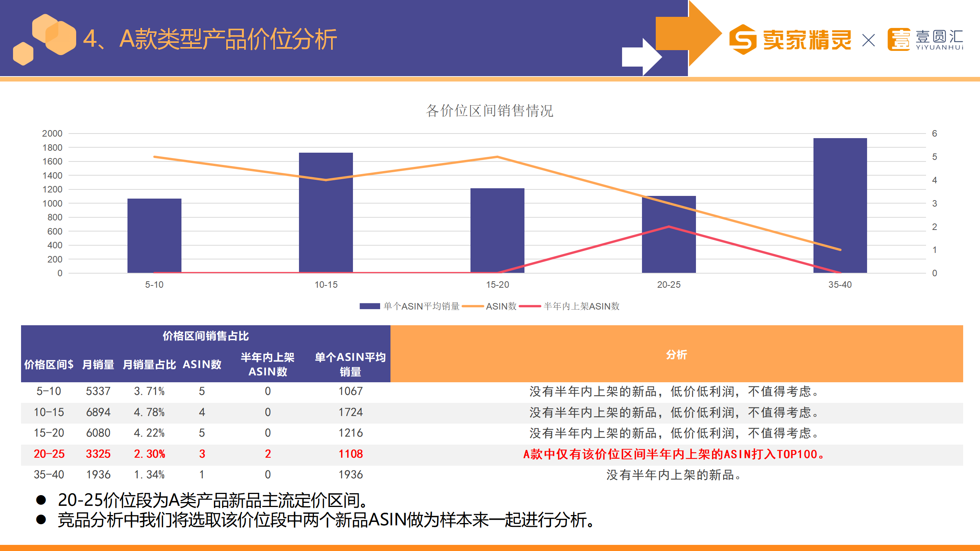Click the orange ASIN数 legend line

click(x=473, y=306)
